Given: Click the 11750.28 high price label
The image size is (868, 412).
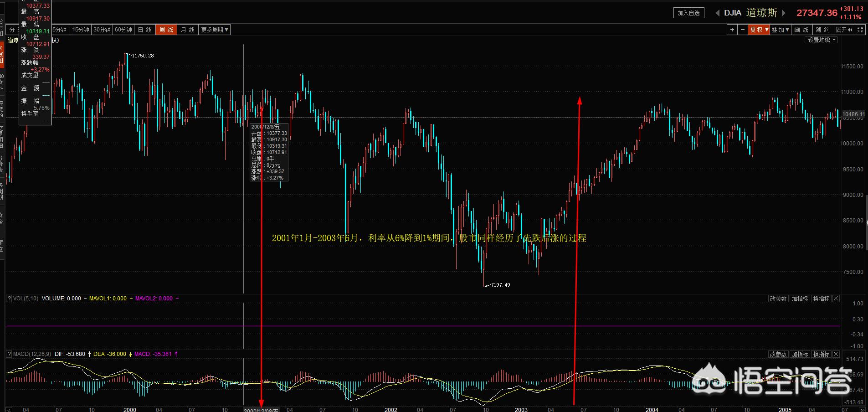Looking at the screenshot, I should pyautogui.click(x=143, y=56).
